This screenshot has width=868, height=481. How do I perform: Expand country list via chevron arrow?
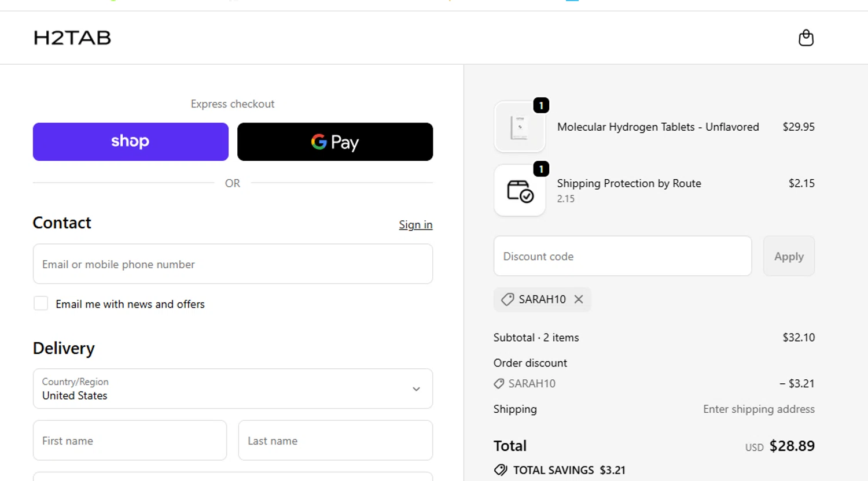[x=416, y=389]
